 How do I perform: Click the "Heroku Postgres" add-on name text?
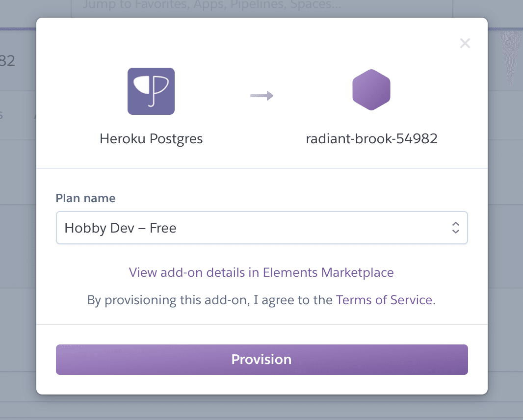(151, 139)
